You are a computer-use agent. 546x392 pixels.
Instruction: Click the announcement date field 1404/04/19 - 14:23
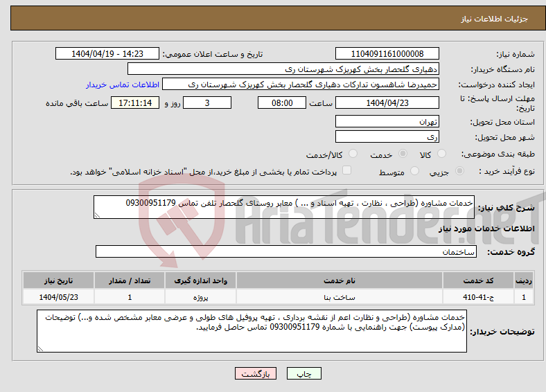coord(107,53)
